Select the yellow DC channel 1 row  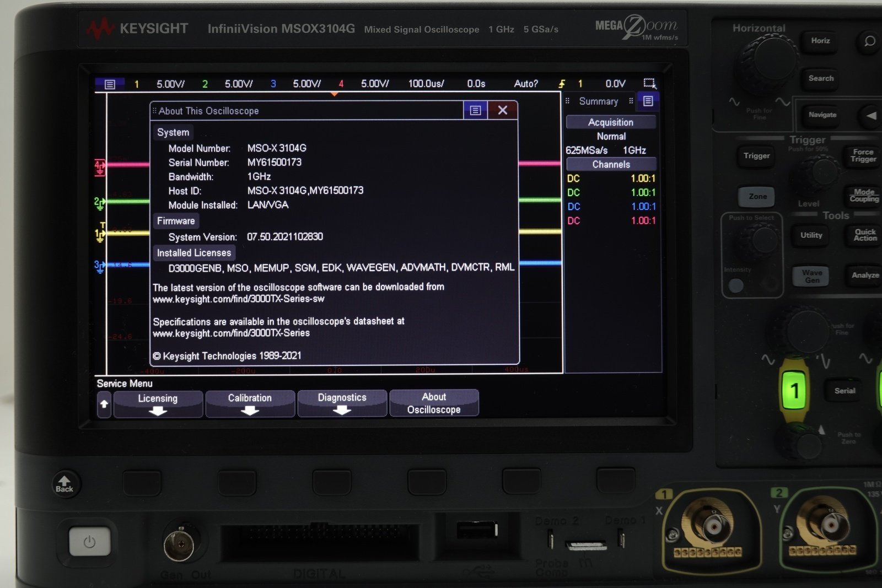click(x=611, y=179)
